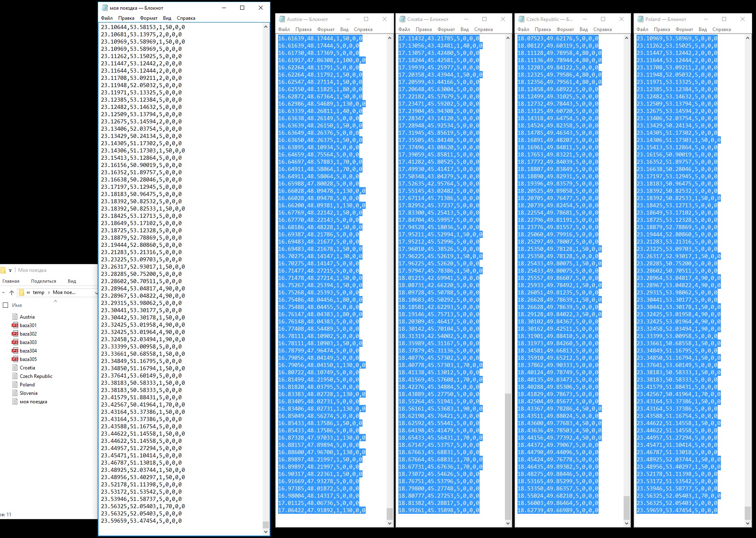Image resolution: width=756 pixels, height=538 pixels.
Task: Open the Quick Access Toolbar customize dropdown
Action: (10, 271)
